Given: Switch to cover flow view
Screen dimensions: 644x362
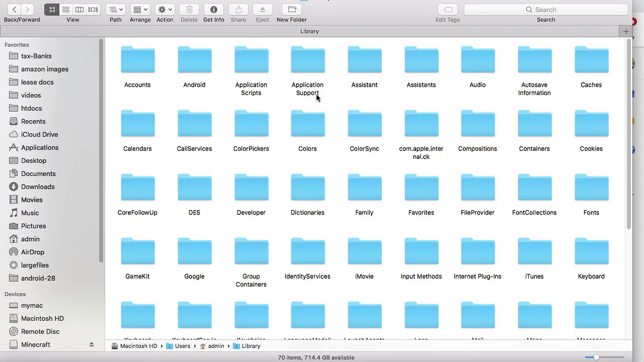Looking at the screenshot, I should 93,10.
